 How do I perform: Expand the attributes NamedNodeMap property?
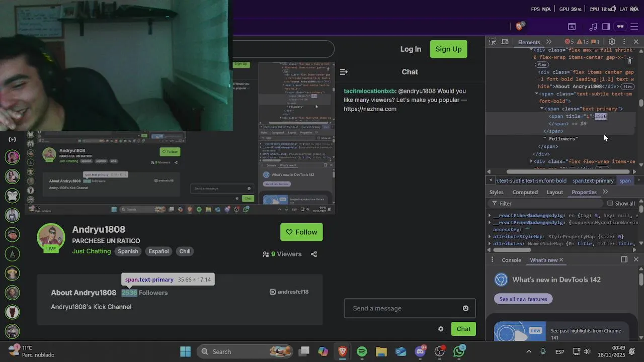pos(490,243)
